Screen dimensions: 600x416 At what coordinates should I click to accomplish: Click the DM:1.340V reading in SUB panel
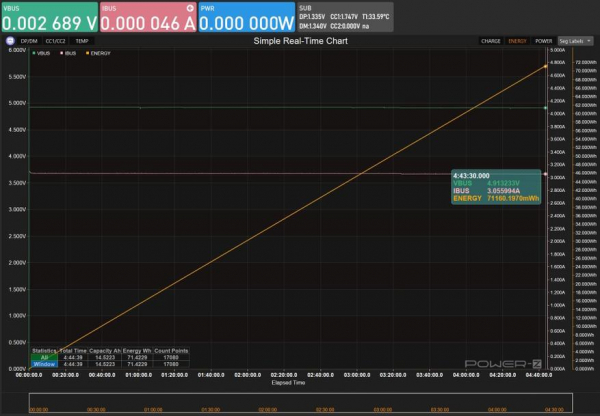point(313,26)
